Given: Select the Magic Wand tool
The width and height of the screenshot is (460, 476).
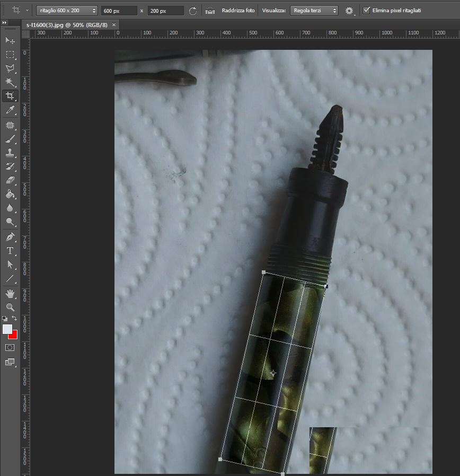Looking at the screenshot, I should [10, 82].
